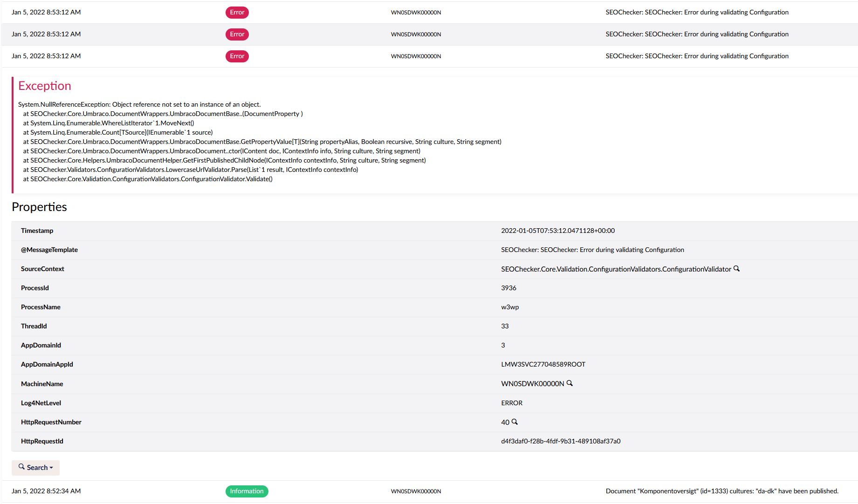Image resolution: width=858 pixels, height=504 pixels.
Task: Click the HttpRequestNumber property label
Action: 51,422
